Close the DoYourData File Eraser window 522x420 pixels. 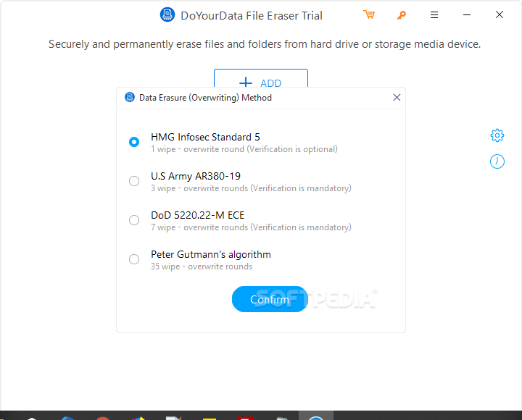pyautogui.click(x=500, y=15)
